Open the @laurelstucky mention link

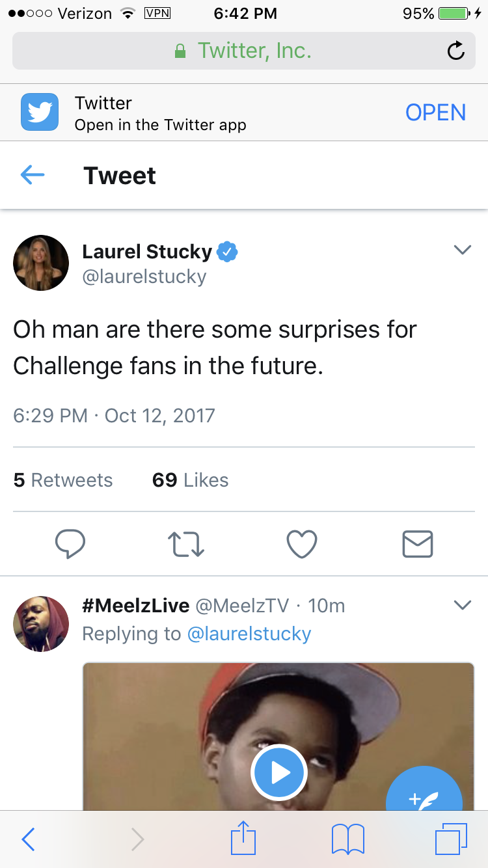[x=249, y=634]
